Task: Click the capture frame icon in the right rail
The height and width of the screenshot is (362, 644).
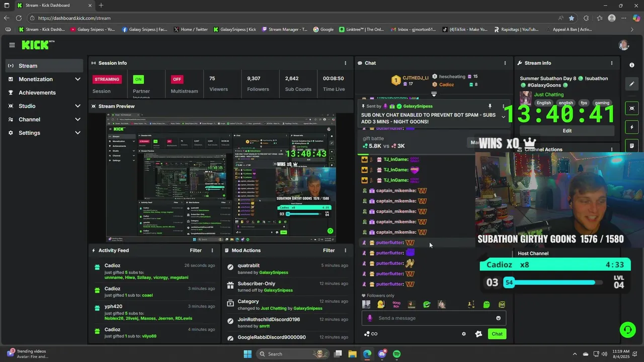Action: [x=632, y=108]
